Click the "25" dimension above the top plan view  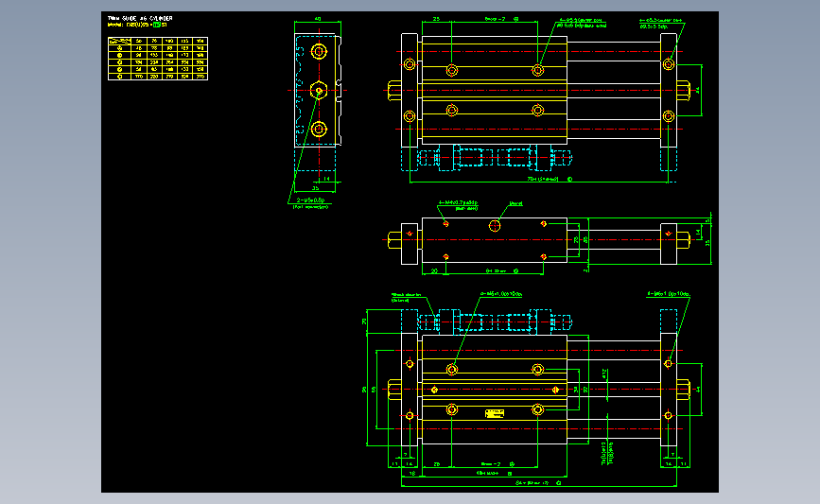tap(436, 19)
